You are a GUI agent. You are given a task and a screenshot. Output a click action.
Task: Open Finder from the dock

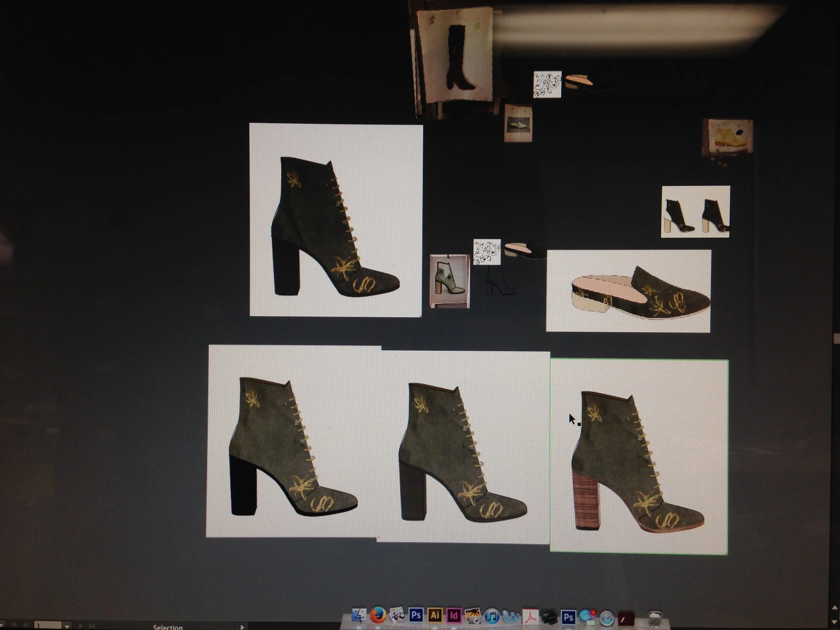(359, 616)
